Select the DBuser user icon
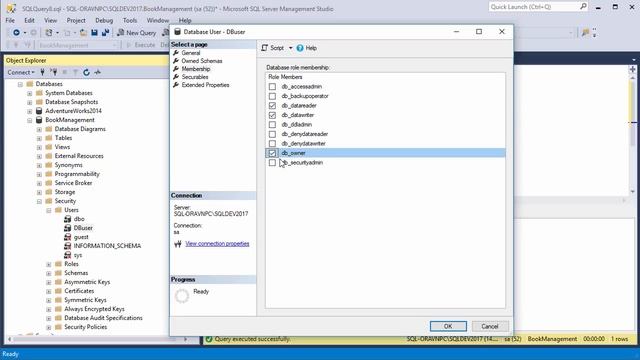This screenshot has width=640, height=360. click(68, 228)
